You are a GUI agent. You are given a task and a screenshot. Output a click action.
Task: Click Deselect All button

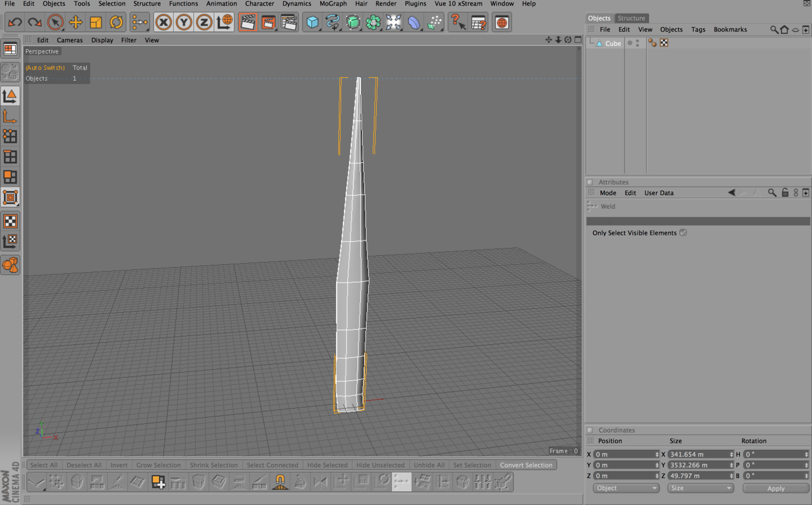point(84,465)
